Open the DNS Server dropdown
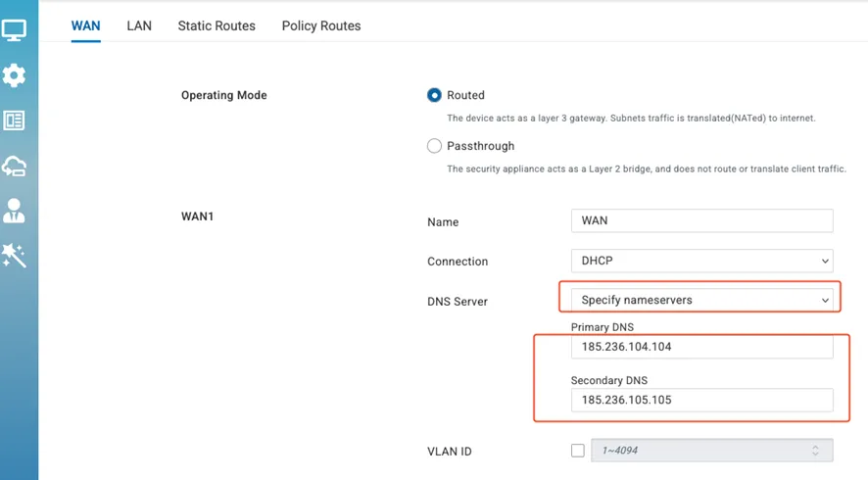This screenshot has width=868, height=480. 701,300
